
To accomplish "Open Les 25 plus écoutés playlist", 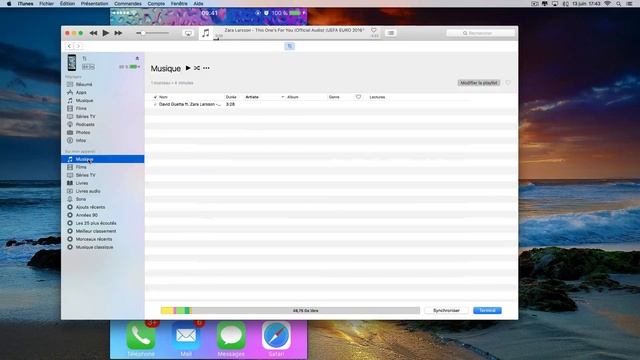I will pyautogui.click(x=96, y=223).
